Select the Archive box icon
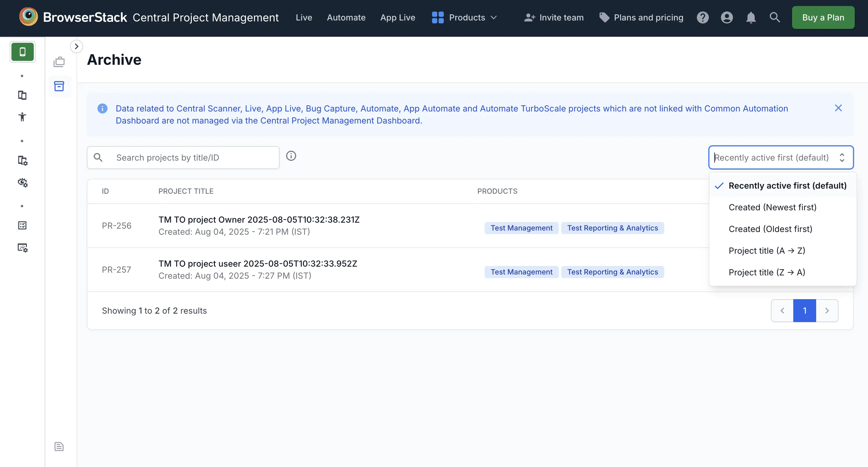868x467 pixels. 59,86
